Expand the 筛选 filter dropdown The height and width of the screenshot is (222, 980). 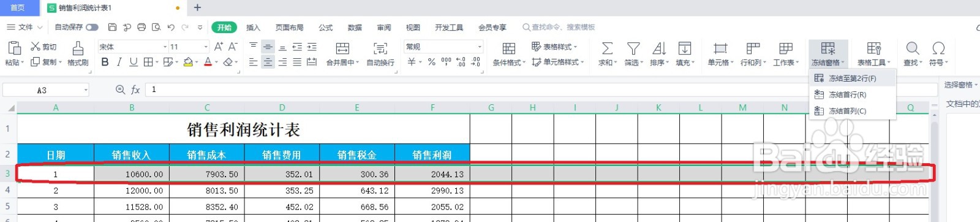tap(641, 63)
